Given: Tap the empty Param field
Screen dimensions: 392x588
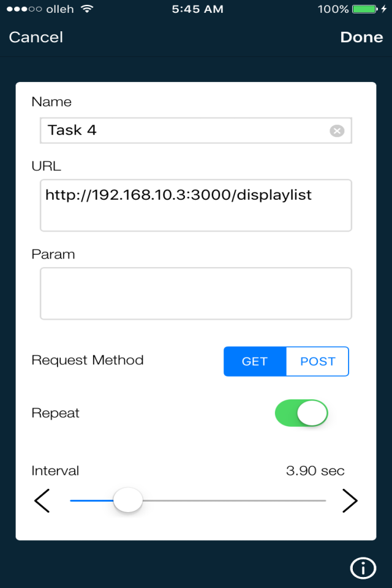Looking at the screenshot, I should click(x=196, y=293).
